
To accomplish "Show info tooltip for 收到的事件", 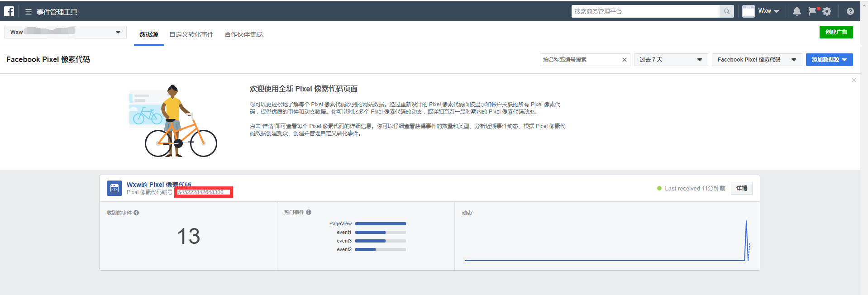I will point(136,213).
